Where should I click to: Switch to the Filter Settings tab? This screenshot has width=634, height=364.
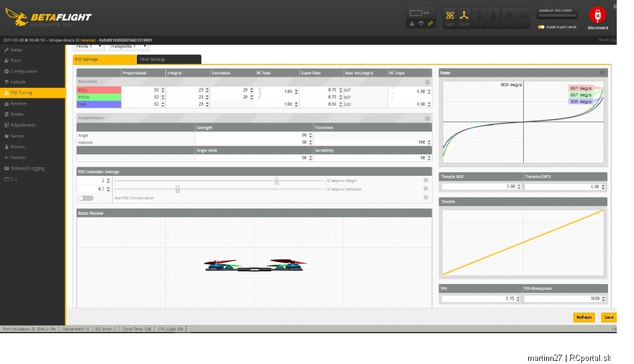point(168,59)
